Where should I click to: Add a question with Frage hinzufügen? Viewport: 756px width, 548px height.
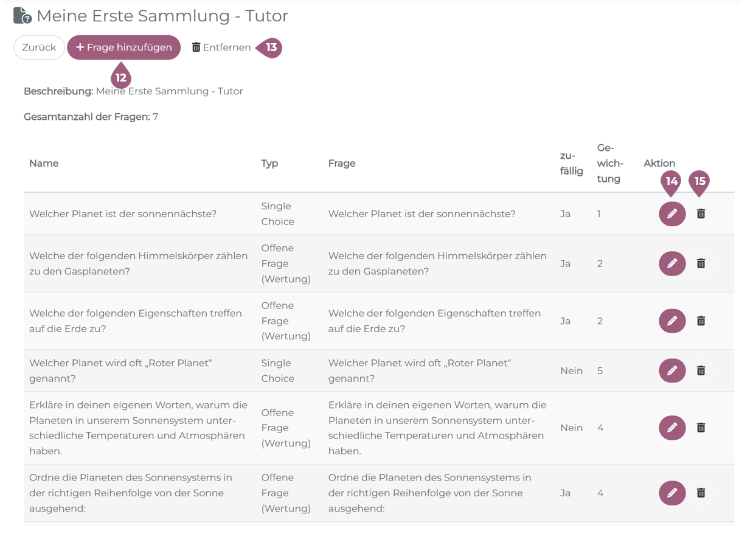123,47
